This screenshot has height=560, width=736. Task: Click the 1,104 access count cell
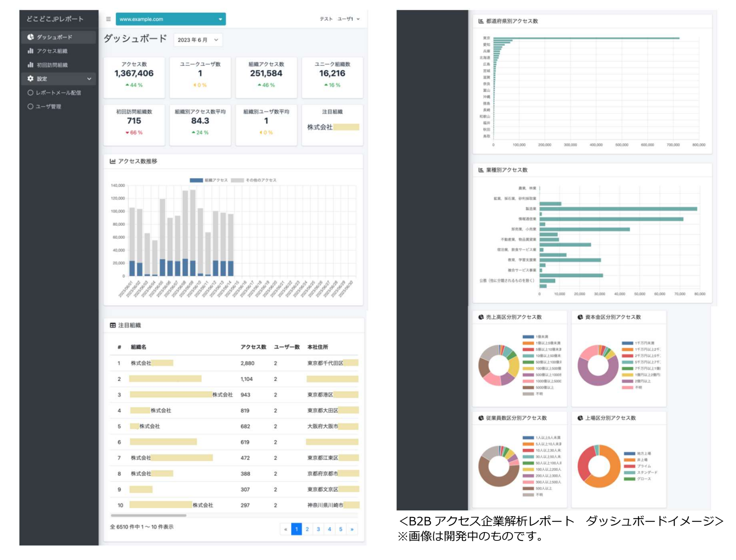click(247, 379)
